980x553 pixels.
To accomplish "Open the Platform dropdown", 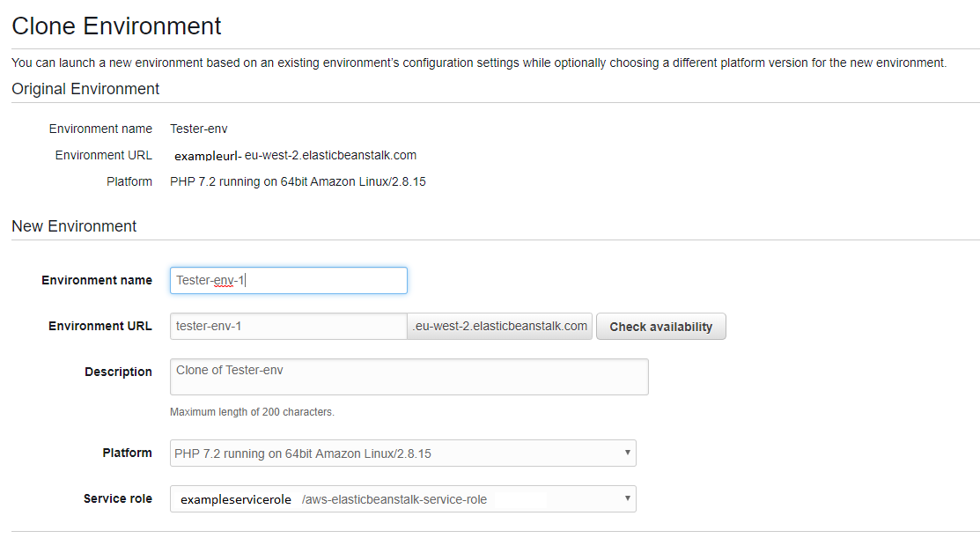I will tap(402, 453).
